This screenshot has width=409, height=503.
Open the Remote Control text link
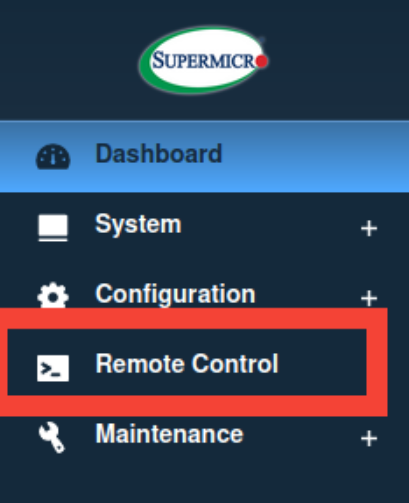click(x=187, y=364)
